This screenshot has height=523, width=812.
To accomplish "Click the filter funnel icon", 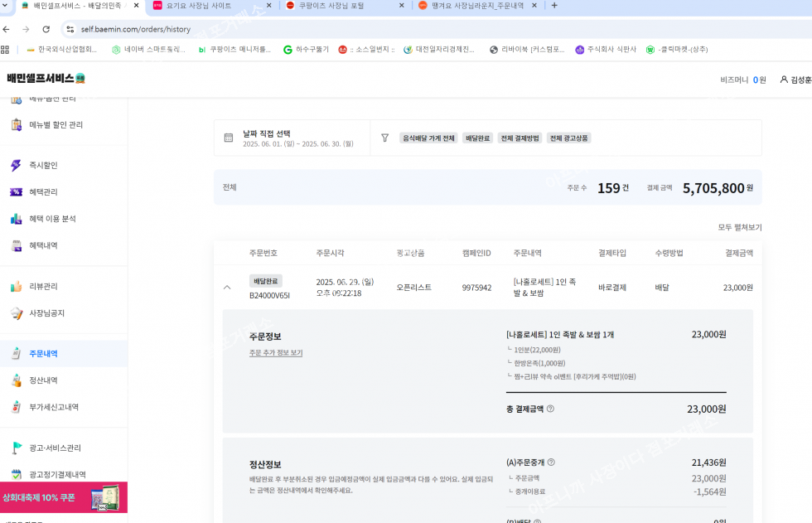I will tap(384, 138).
